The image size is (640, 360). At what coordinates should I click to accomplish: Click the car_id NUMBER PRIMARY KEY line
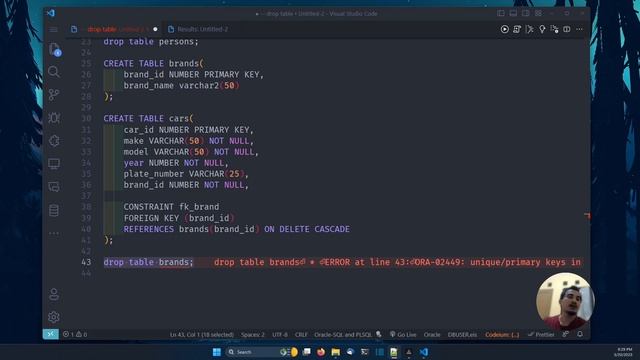pos(189,130)
